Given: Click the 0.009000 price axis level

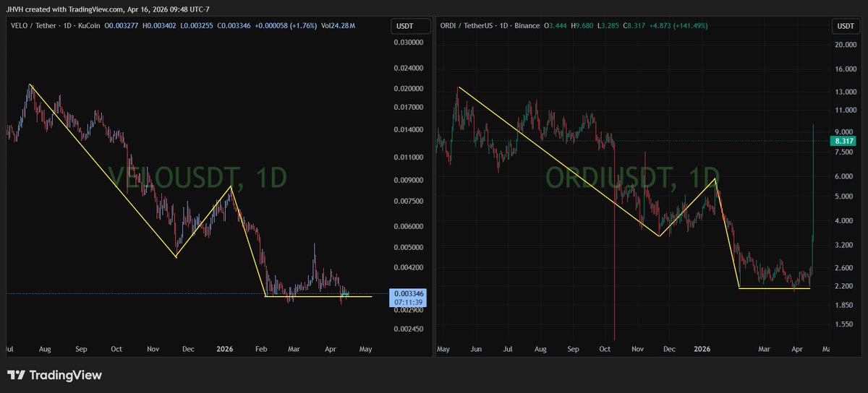Looking at the screenshot, I should 408,180.
